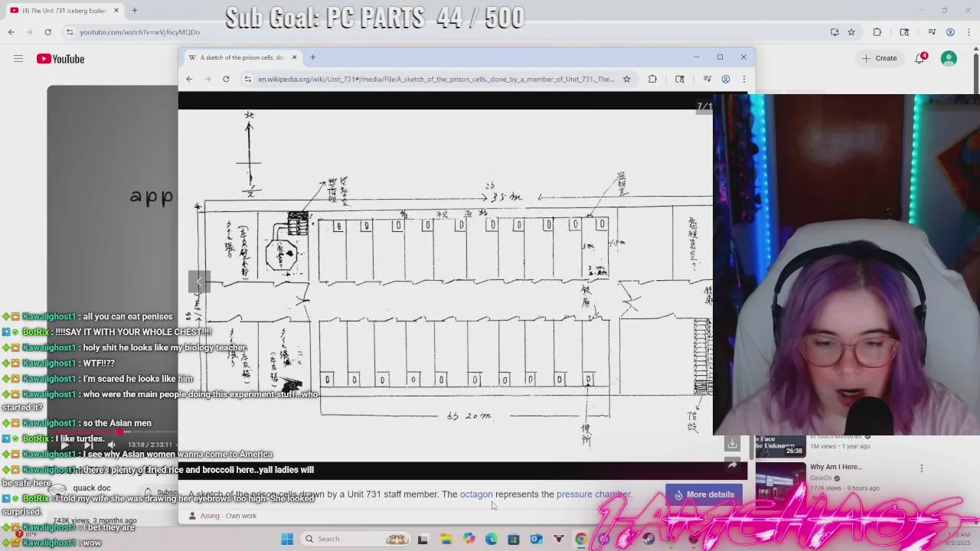Open YouTube notifications bell
This screenshot has width=980, height=551.
coord(920,58)
